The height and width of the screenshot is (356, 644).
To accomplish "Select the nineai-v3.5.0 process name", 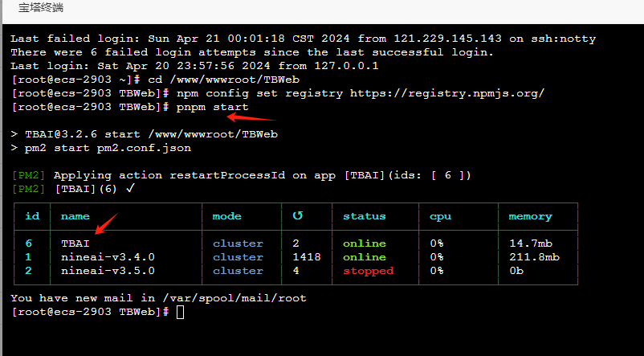I will pos(108,271).
